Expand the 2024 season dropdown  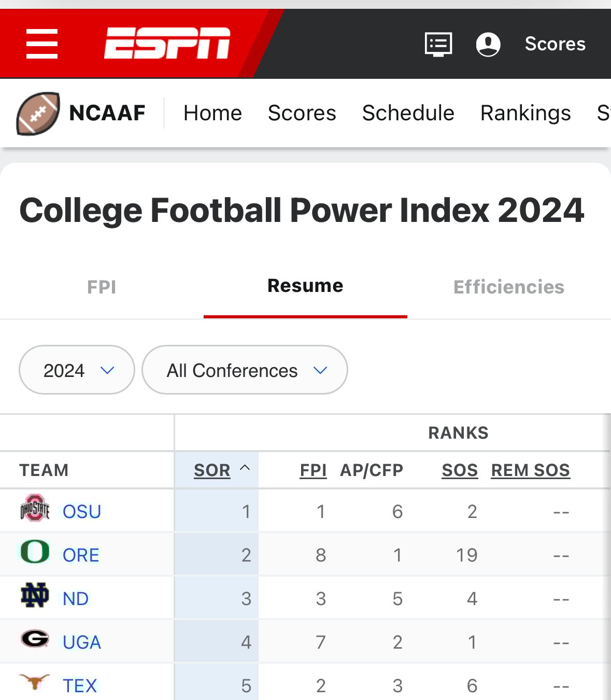(77, 370)
